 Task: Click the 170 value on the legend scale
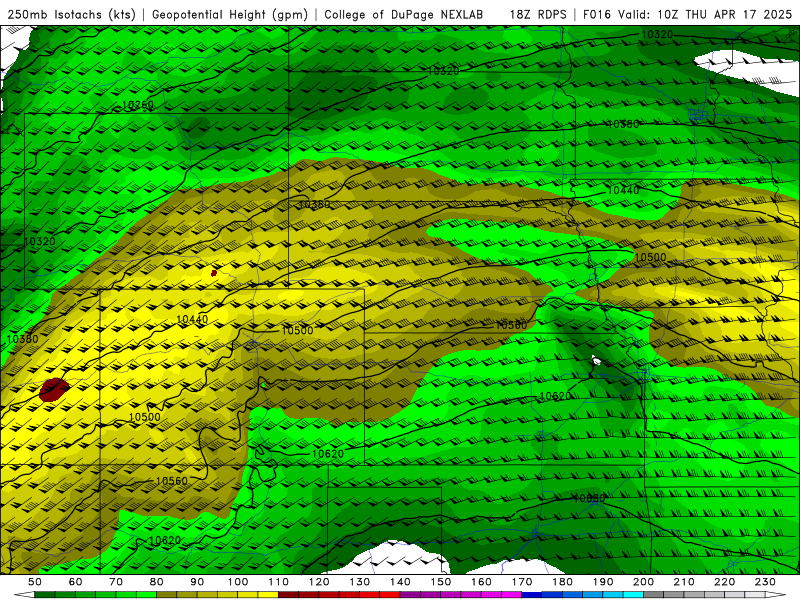pyautogui.click(x=522, y=582)
